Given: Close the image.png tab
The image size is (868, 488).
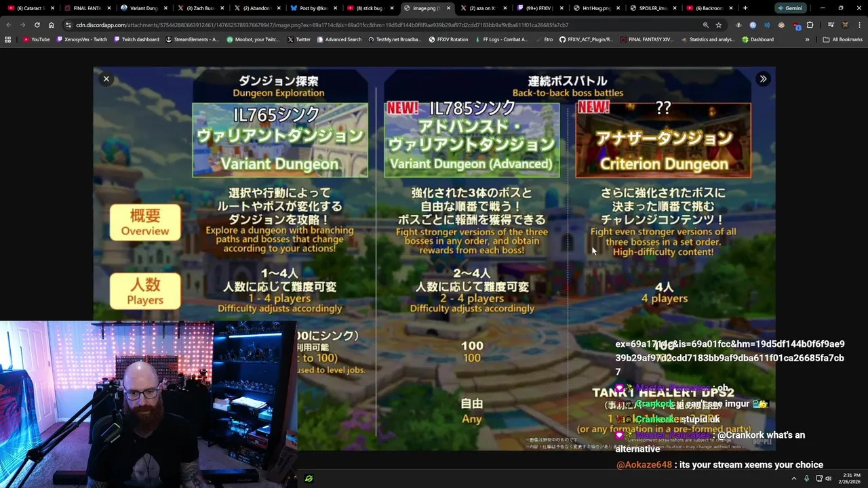Looking at the screenshot, I should tap(448, 8).
